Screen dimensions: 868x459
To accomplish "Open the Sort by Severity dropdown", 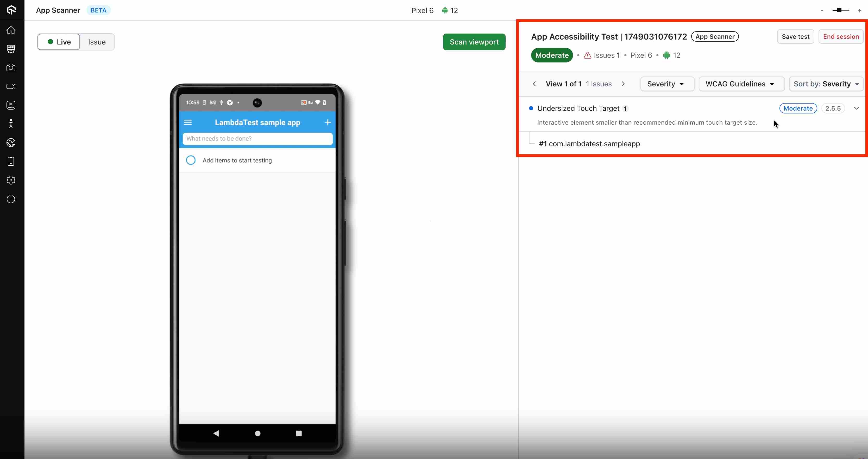I will click(826, 84).
